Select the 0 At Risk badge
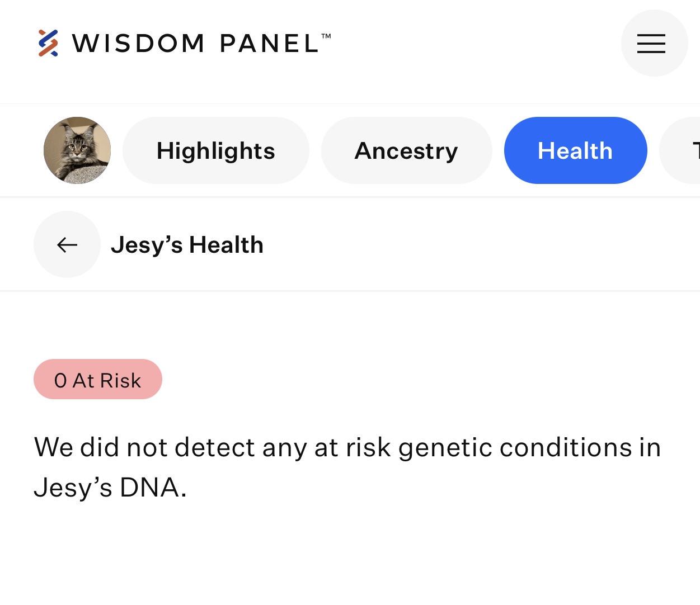The image size is (700, 605). pos(98,379)
